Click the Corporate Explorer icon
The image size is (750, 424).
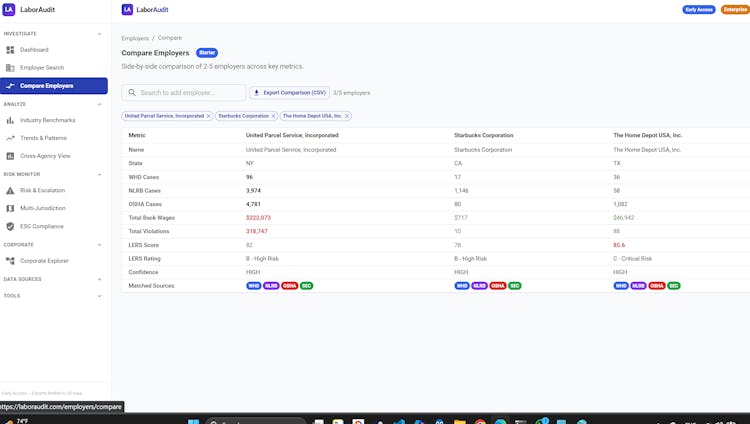click(10, 261)
